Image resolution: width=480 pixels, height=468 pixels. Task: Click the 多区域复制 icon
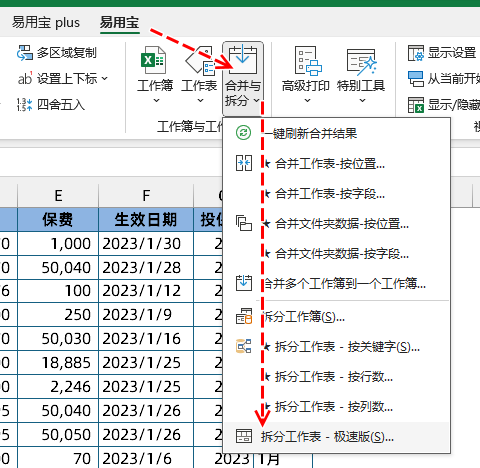coord(25,53)
